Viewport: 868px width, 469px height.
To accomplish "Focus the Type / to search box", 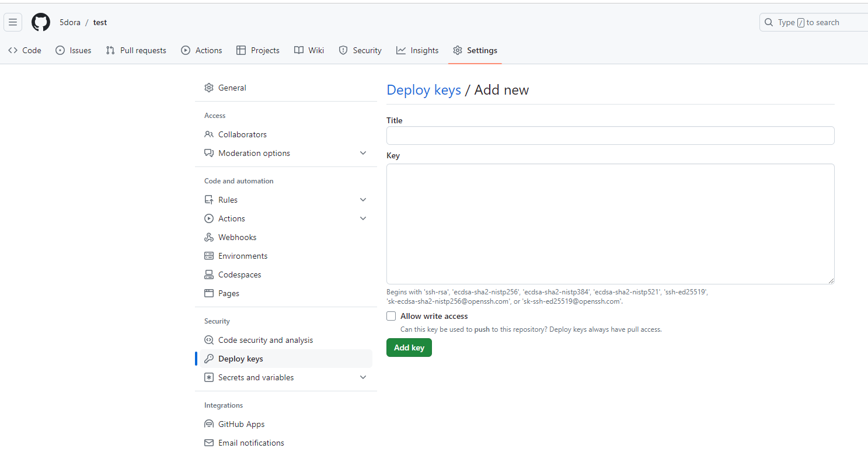I will (814, 22).
